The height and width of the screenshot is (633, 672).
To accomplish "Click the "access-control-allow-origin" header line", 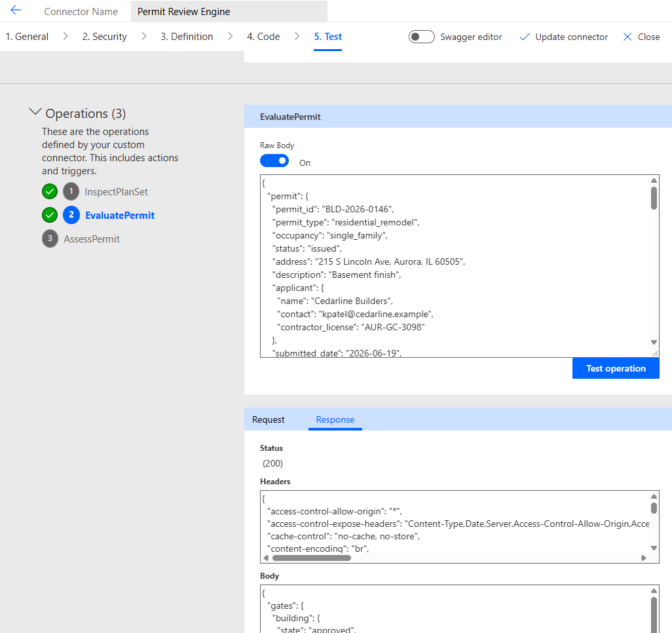I will point(334,511).
